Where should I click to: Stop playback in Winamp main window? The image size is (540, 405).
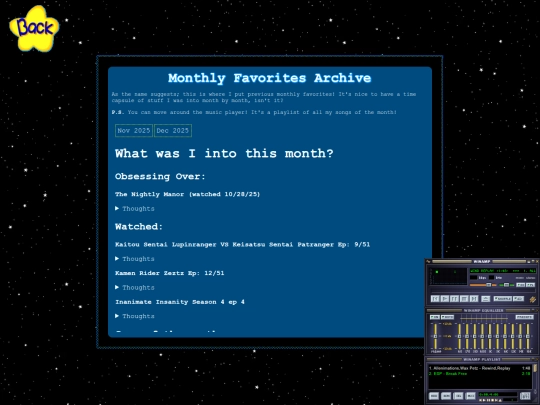click(x=464, y=299)
